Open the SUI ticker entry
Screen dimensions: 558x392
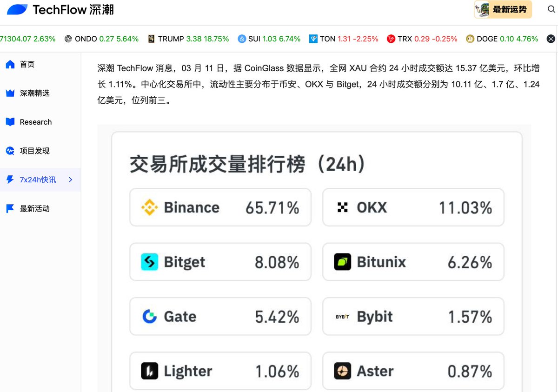click(x=269, y=39)
